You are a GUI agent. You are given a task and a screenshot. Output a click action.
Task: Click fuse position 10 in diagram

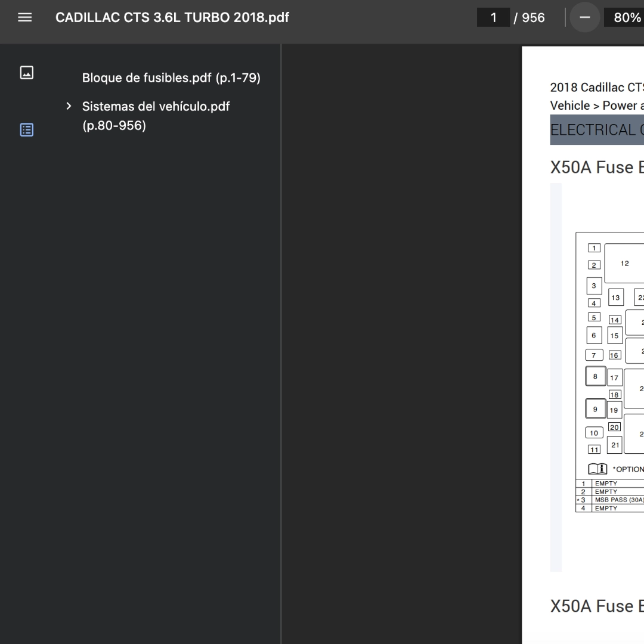pos(594,433)
